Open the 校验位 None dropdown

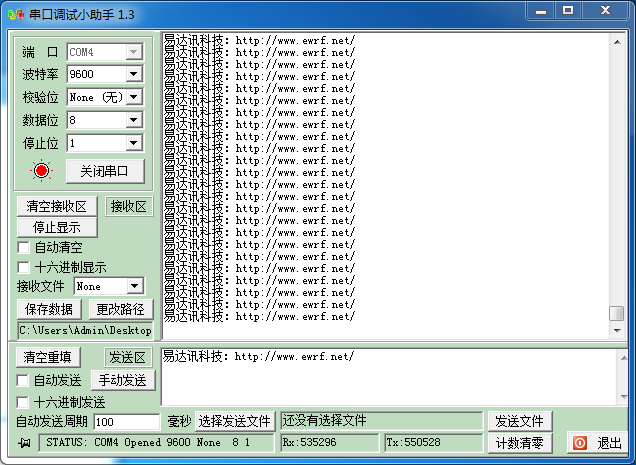133,97
